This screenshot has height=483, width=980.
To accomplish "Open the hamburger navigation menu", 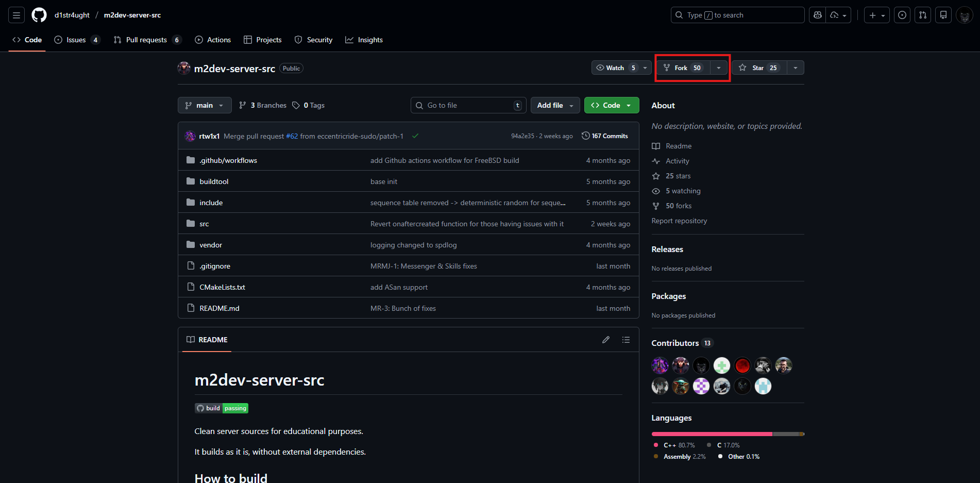I will click(16, 15).
